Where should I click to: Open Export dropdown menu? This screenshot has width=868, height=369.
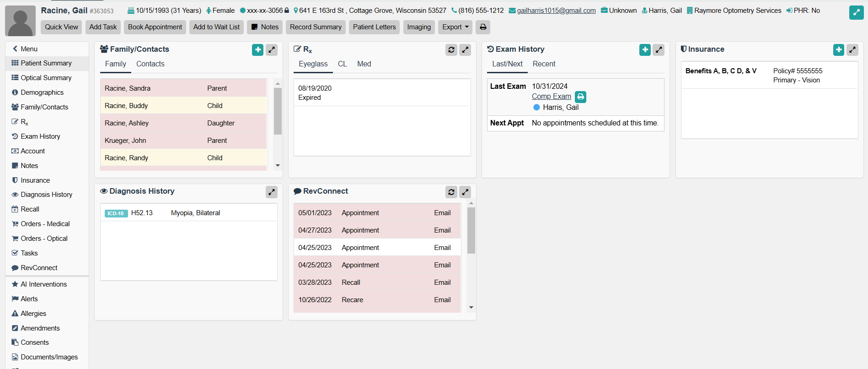click(455, 27)
